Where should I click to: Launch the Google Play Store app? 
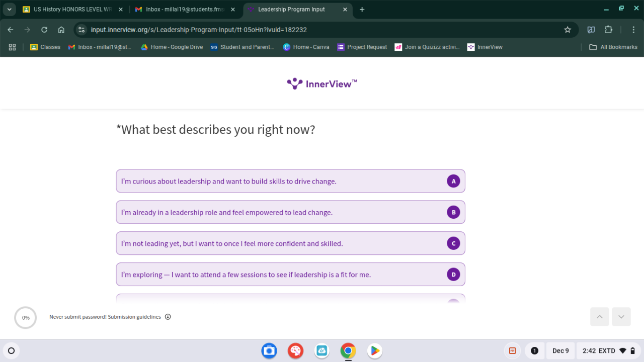374,350
